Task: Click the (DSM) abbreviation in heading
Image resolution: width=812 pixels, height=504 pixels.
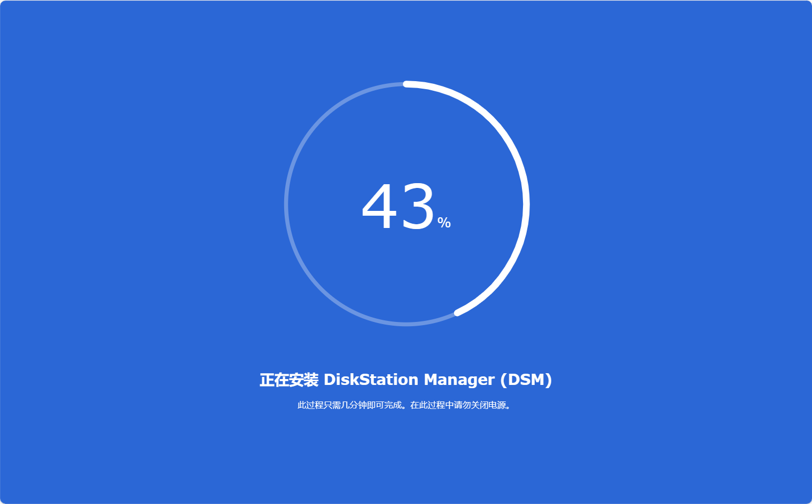Action: pyautogui.click(x=526, y=380)
